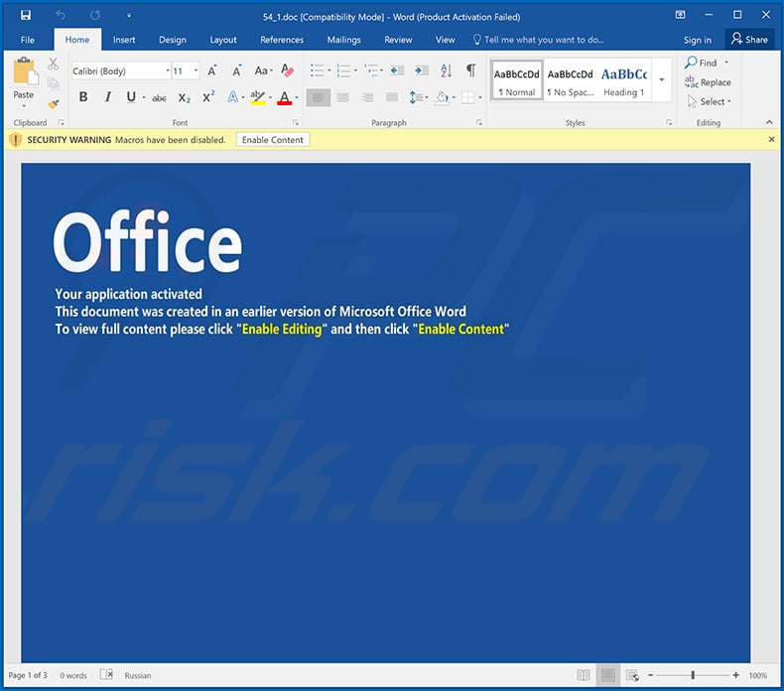Select Center alignment
This screenshot has height=691, width=784.
[343, 97]
